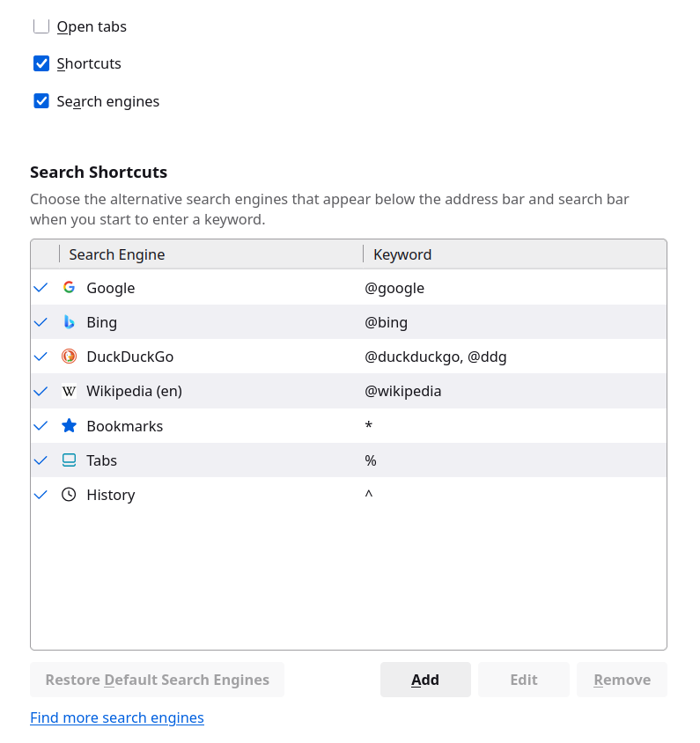Open Find more search engines link
This screenshot has width=700, height=743.
pyautogui.click(x=116, y=717)
